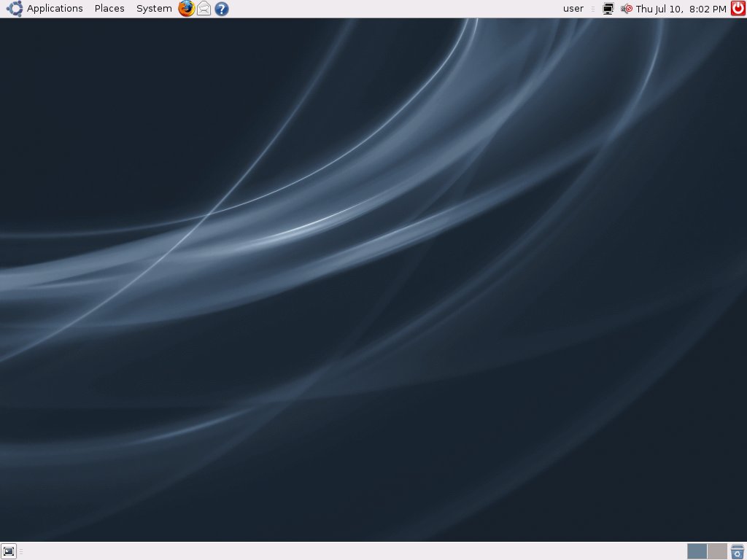Launch Firefox web browser from panel
Image resolution: width=747 pixels, height=560 pixels.
click(x=186, y=9)
